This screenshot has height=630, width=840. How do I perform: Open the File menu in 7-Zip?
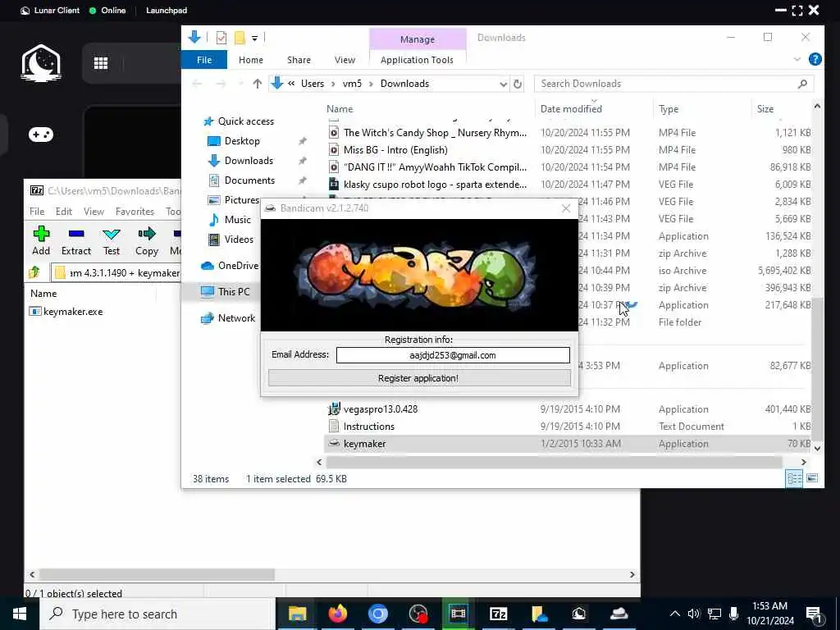pos(37,212)
